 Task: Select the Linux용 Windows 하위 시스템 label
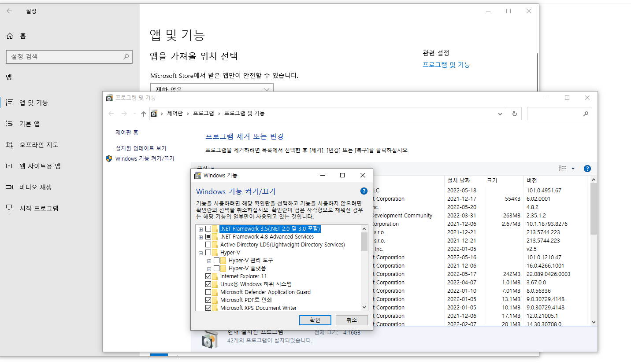[x=256, y=284]
